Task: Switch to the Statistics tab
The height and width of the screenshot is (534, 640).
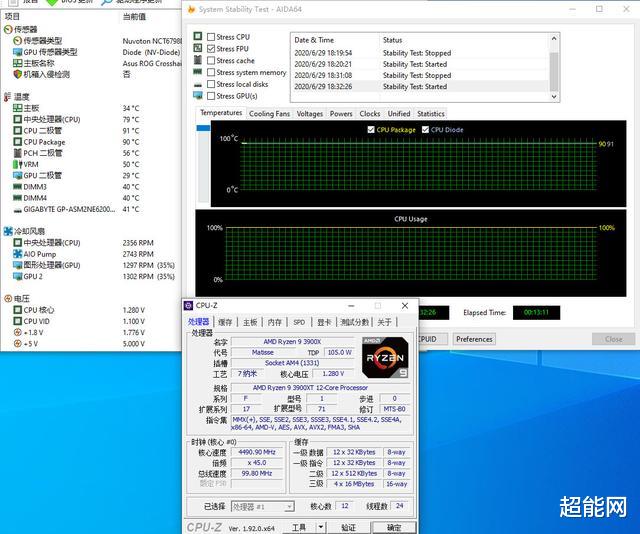Action: click(x=431, y=114)
